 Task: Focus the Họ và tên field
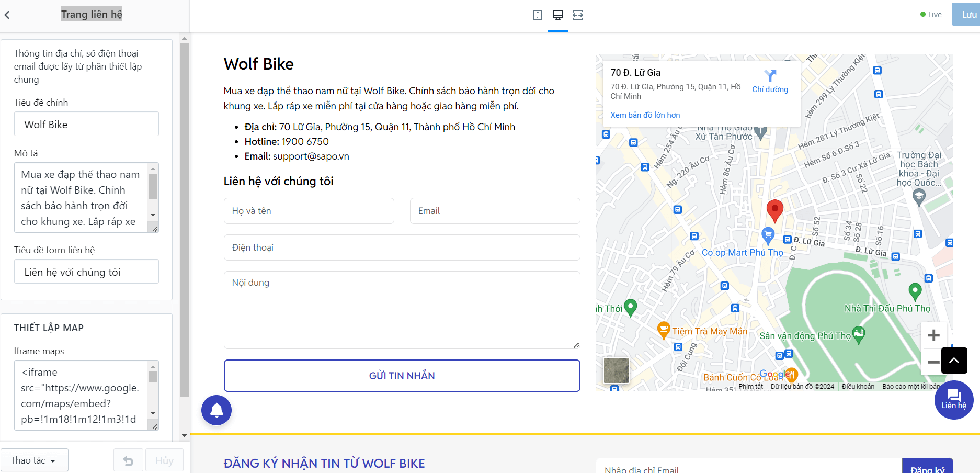pos(309,211)
